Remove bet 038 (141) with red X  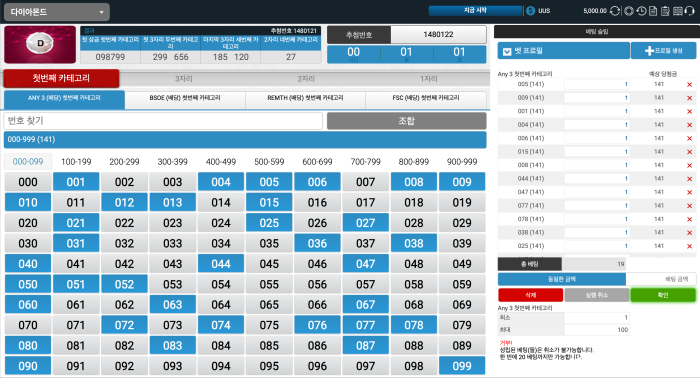click(689, 233)
